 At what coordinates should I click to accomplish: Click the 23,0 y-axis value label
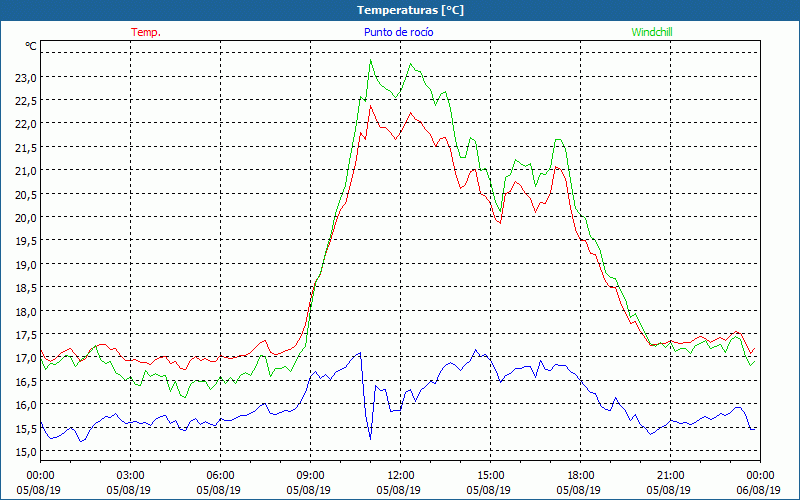coord(25,77)
